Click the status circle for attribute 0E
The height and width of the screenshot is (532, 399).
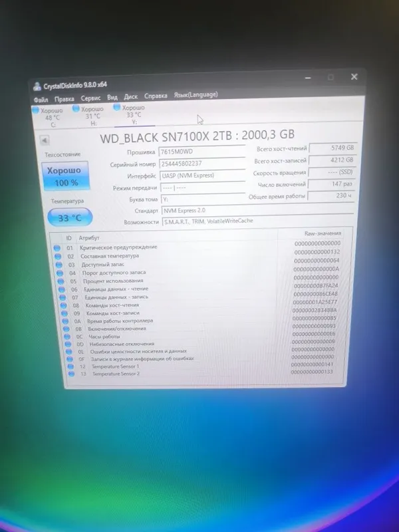69,352
